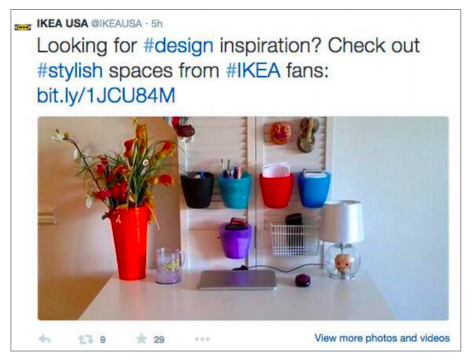Click the purple hanging pot in photo
Image resolution: width=472 pixels, height=361 pixels.
click(235, 240)
